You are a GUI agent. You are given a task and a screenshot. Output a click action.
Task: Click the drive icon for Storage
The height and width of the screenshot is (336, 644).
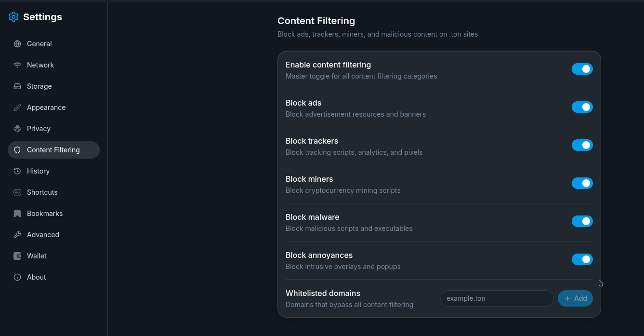[x=17, y=86]
